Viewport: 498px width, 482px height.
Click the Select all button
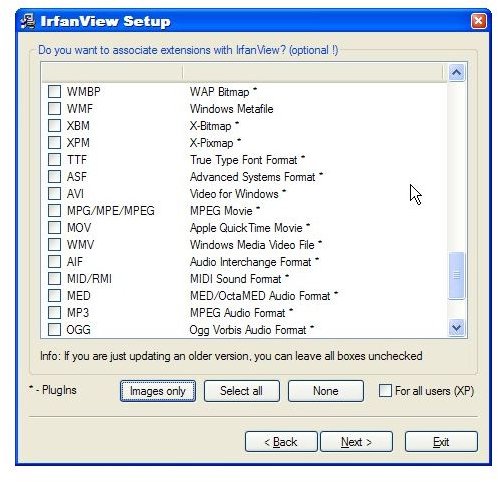click(242, 391)
